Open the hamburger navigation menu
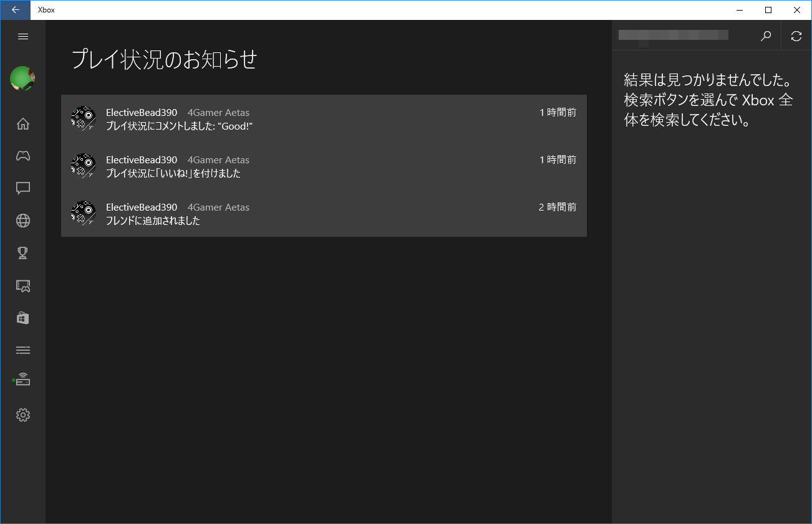812x524 pixels. tap(23, 36)
